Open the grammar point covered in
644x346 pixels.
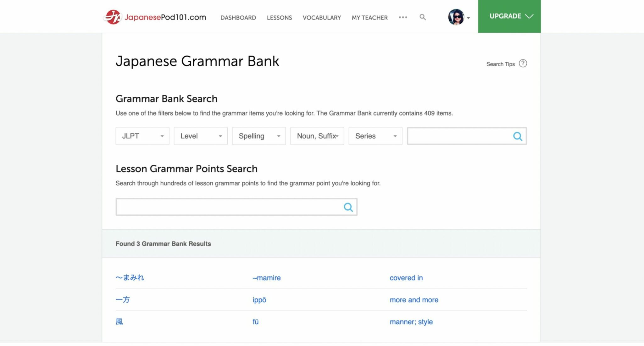(x=406, y=278)
